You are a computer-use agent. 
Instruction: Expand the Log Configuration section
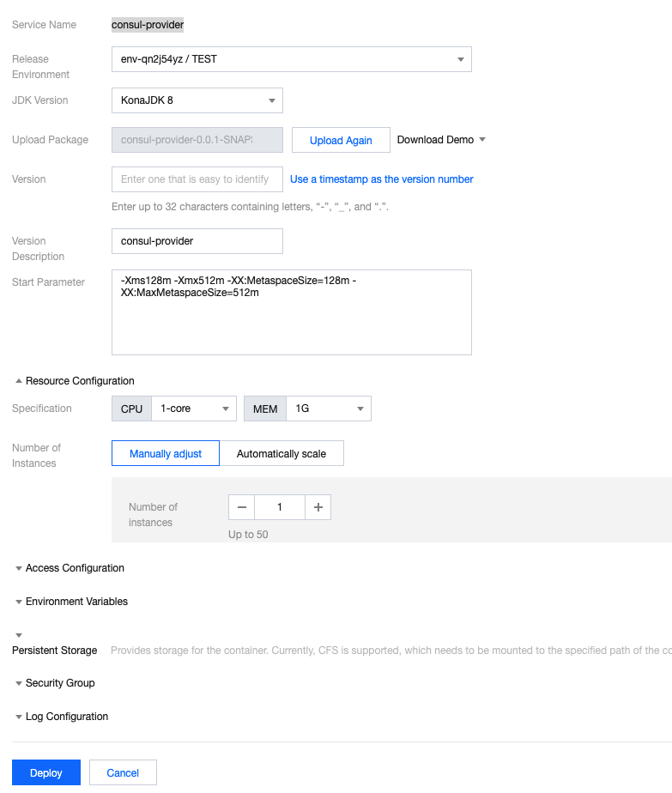[x=62, y=717]
